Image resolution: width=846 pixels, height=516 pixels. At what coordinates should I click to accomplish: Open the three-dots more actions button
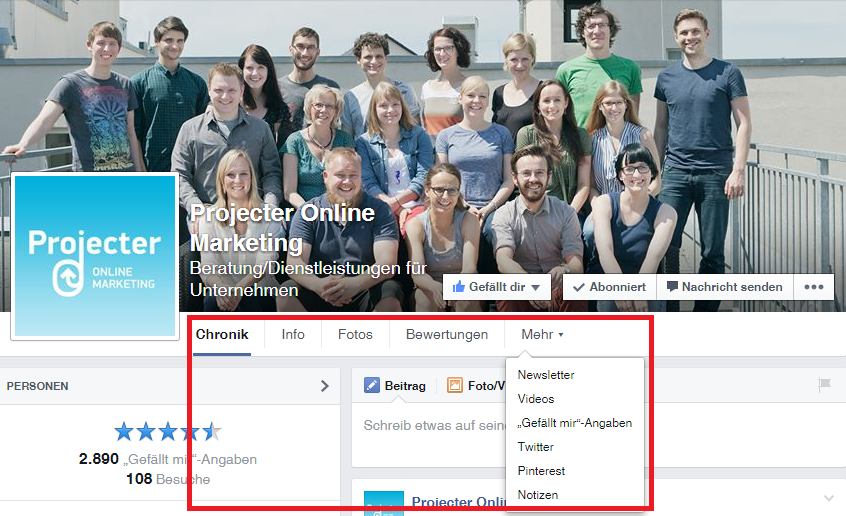pyautogui.click(x=814, y=287)
